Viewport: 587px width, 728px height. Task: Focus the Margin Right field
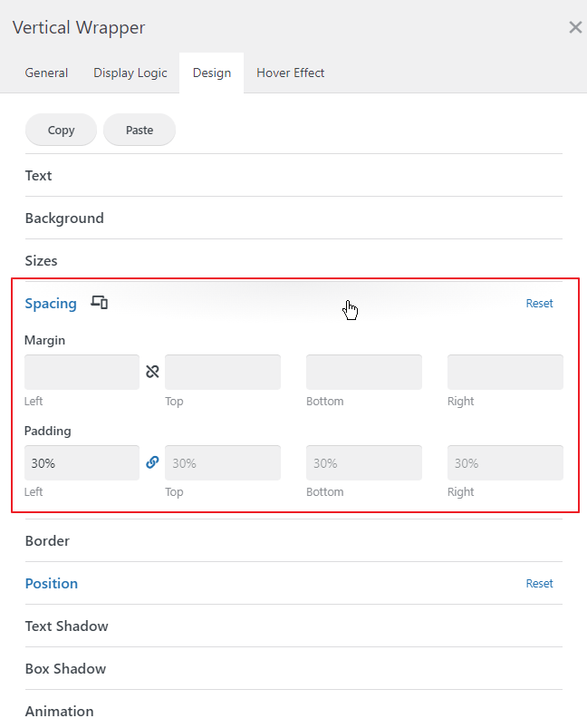pyautogui.click(x=505, y=372)
